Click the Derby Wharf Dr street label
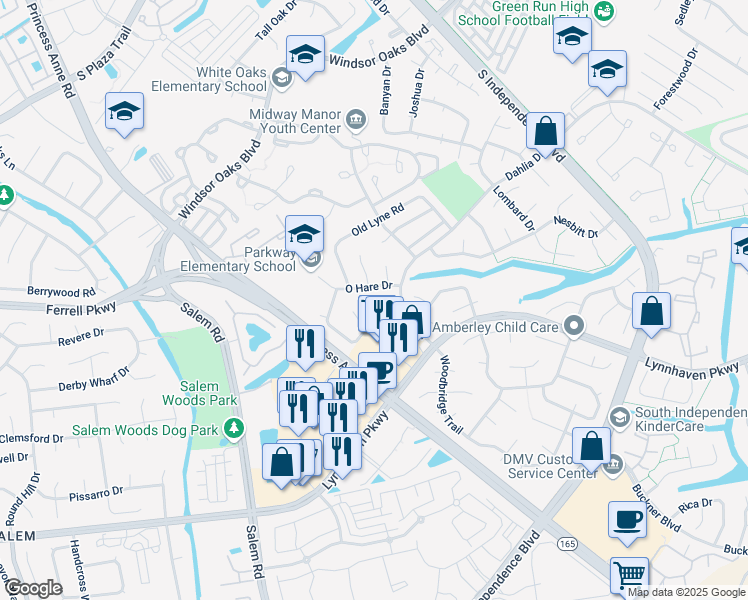The height and width of the screenshot is (600, 748). (x=94, y=380)
